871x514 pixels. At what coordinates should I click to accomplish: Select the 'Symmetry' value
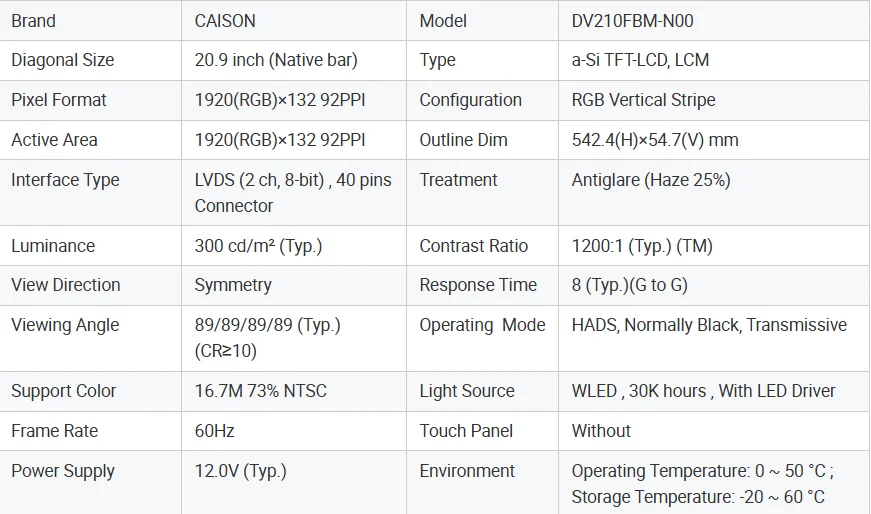pyautogui.click(x=233, y=286)
